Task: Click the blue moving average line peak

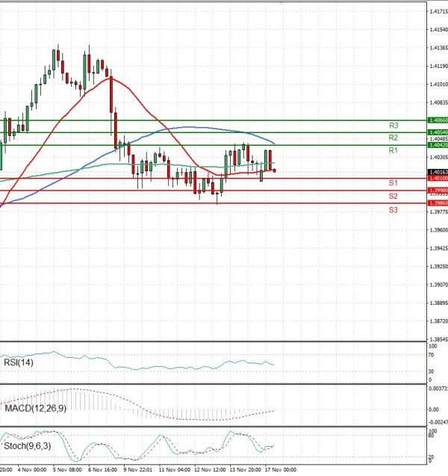Action: pos(190,127)
